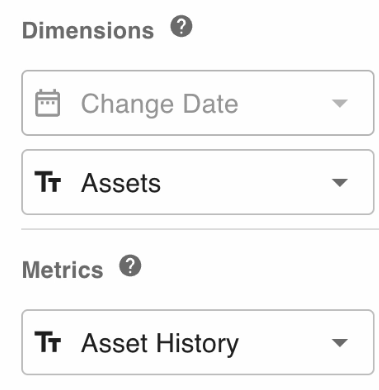Click the Assets label text

pyautogui.click(x=121, y=183)
